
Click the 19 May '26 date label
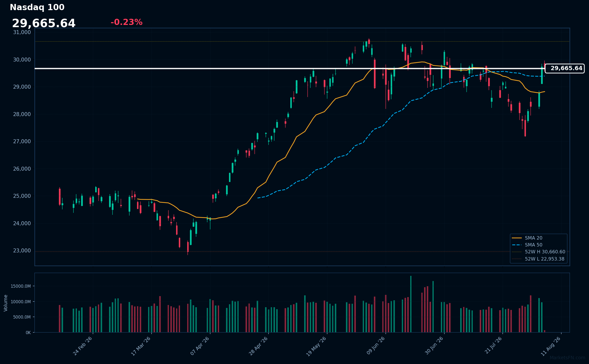[317, 346]
